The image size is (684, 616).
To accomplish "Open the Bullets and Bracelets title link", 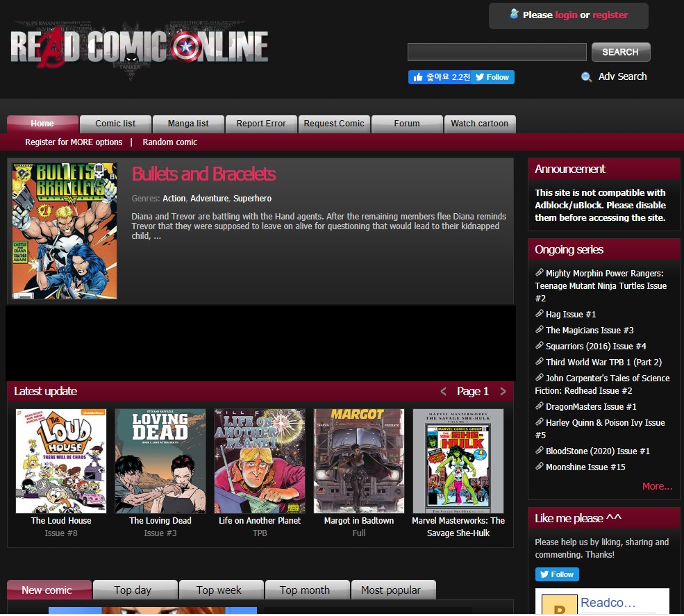I will tap(203, 174).
